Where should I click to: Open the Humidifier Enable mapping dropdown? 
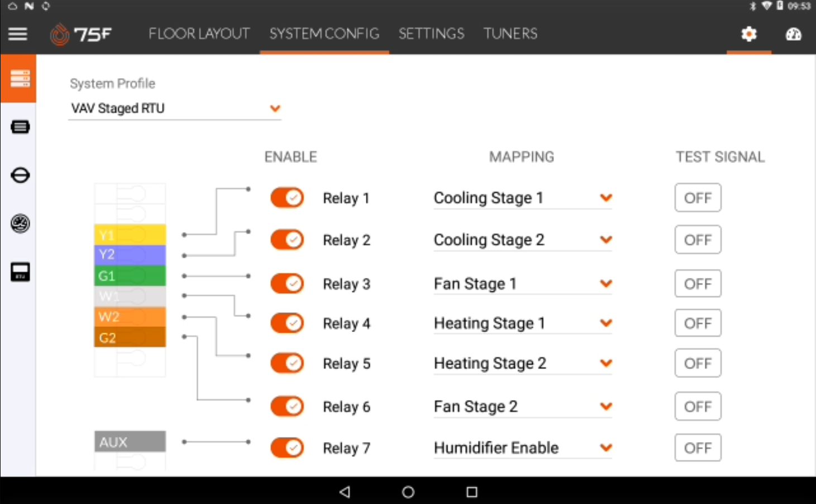pyautogui.click(x=606, y=447)
